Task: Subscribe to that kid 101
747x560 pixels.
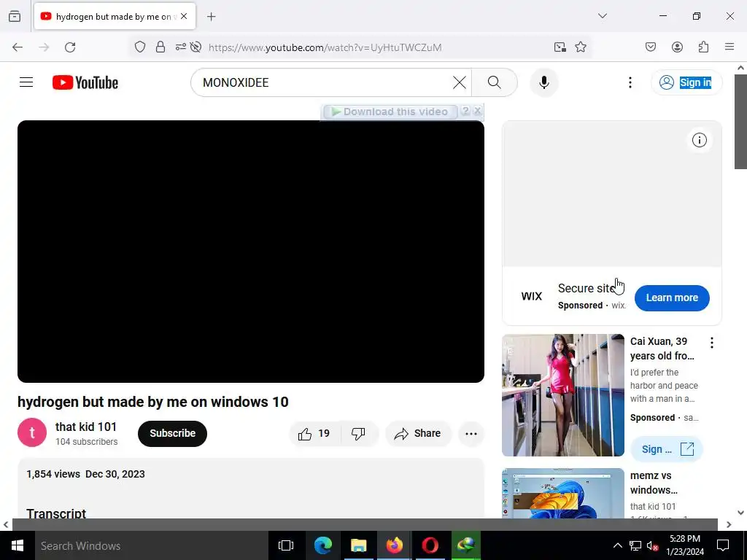Action: click(x=172, y=433)
